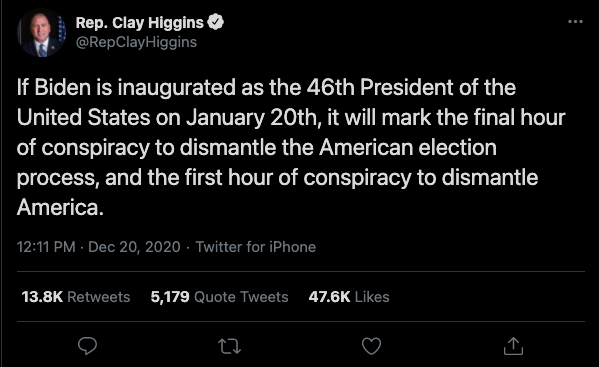
Task: View the 5,179 Quote Tweets list
Action: [219, 297]
